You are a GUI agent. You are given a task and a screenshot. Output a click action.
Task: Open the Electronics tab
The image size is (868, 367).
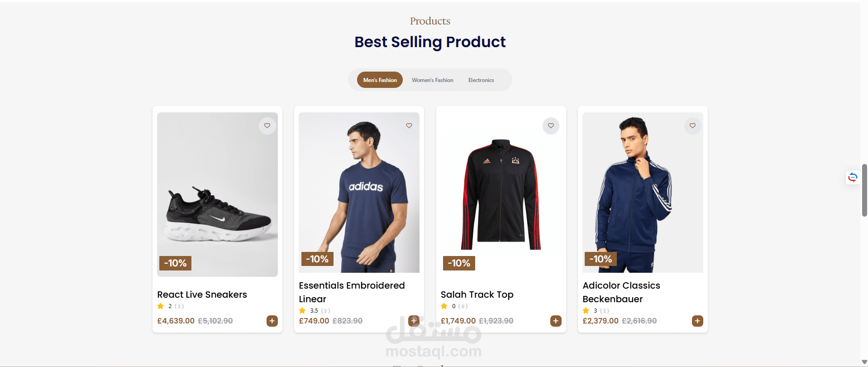click(x=481, y=80)
